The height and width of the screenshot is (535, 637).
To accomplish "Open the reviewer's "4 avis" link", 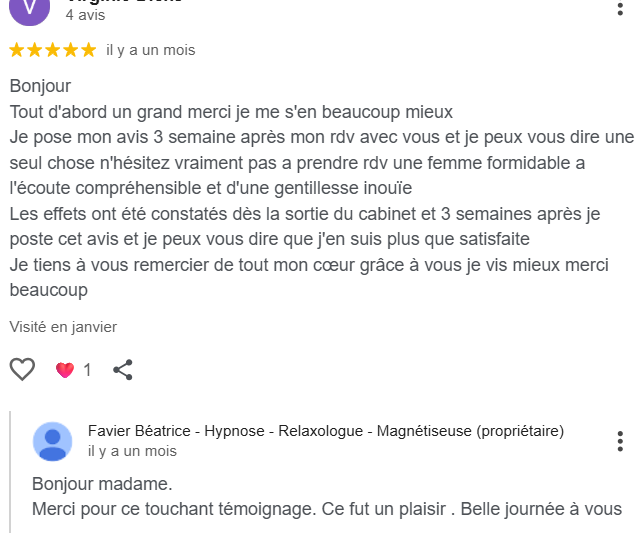I will (85, 15).
